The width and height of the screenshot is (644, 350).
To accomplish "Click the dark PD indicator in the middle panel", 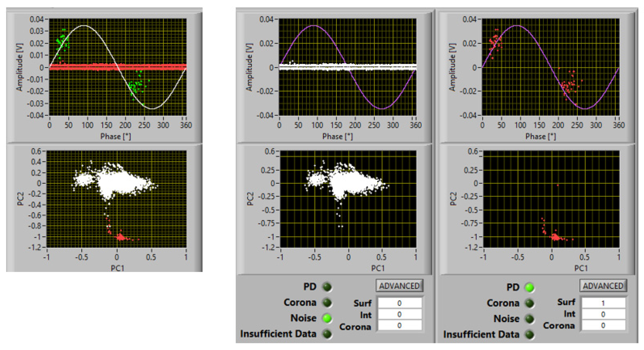I will coord(327,287).
